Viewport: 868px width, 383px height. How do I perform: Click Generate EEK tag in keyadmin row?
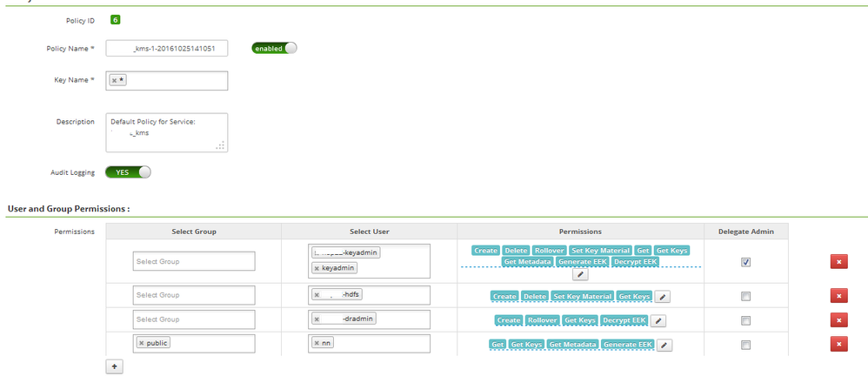[x=583, y=261]
